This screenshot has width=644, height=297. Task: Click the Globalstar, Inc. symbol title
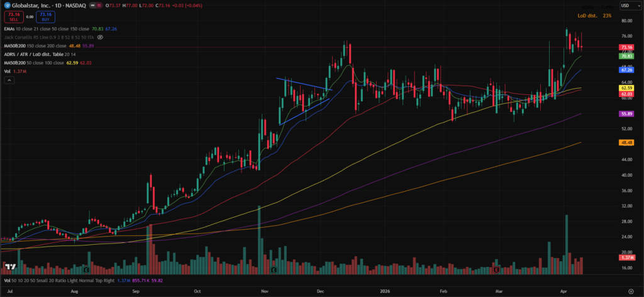(31, 5)
